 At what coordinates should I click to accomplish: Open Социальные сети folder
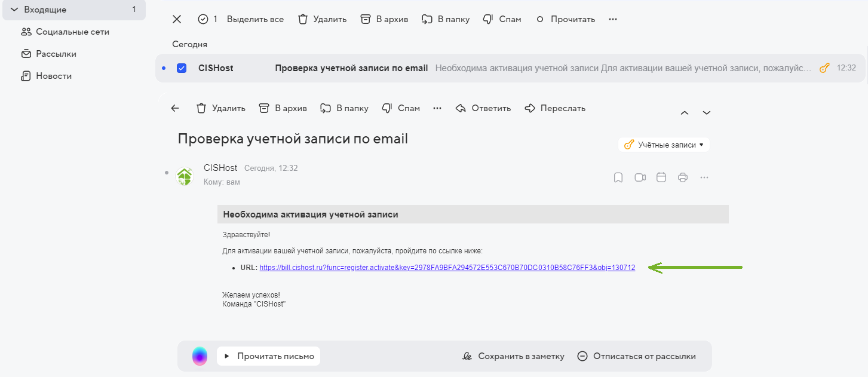pyautogui.click(x=72, y=32)
